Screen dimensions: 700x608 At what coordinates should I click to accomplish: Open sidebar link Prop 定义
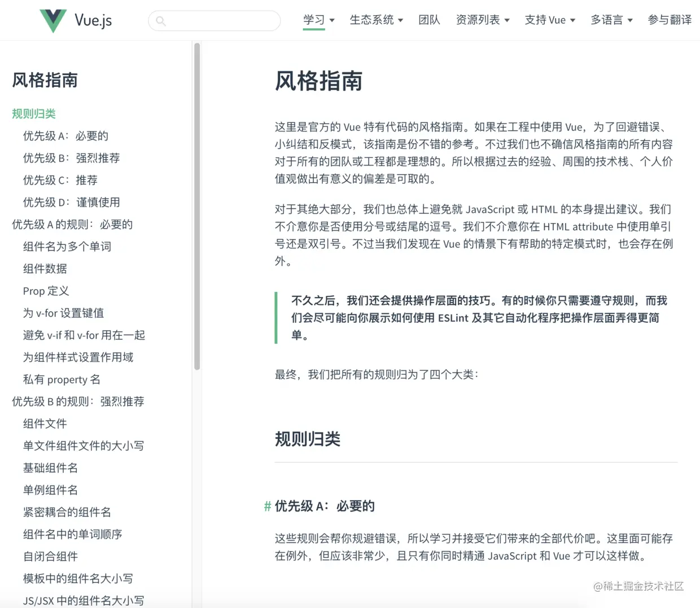pos(46,291)
